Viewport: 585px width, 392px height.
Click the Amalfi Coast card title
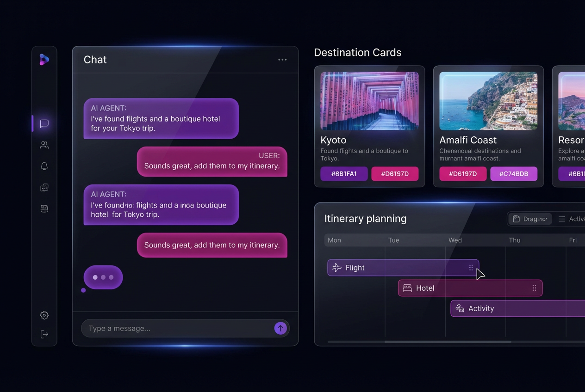468,140
